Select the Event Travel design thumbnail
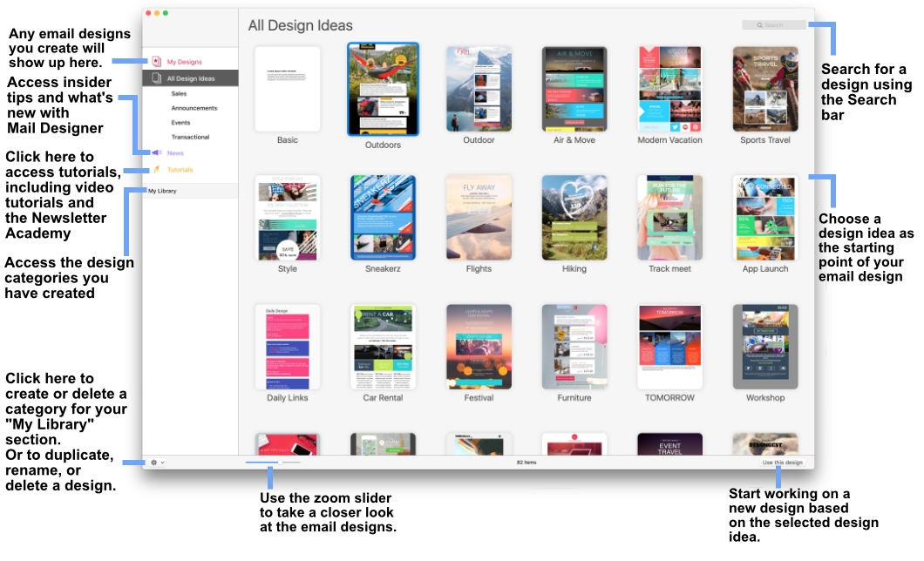This screenshot has width=924, height=561. point(670,444)
